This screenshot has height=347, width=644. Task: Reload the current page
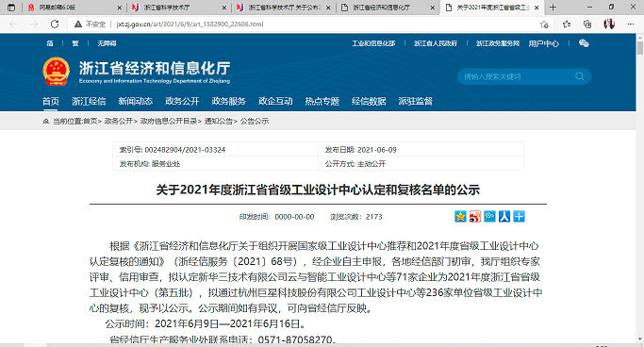click(x=55, y=25)
